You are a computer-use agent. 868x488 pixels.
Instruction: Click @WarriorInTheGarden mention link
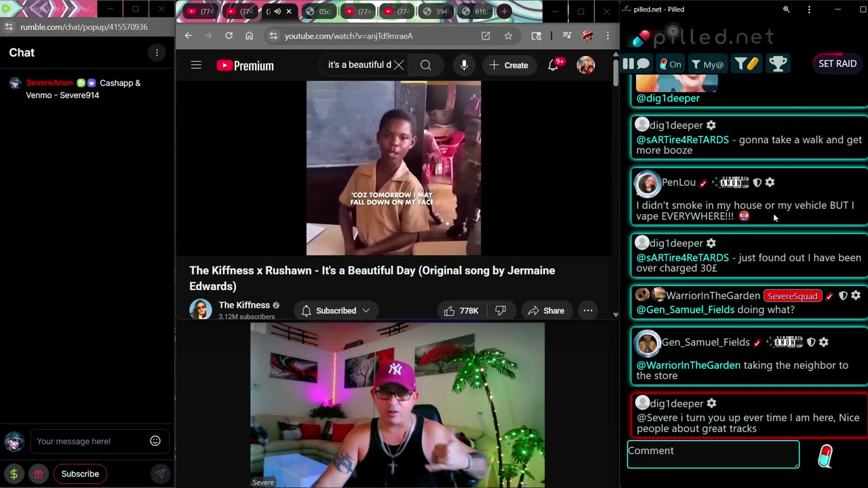tap(688, 365)
